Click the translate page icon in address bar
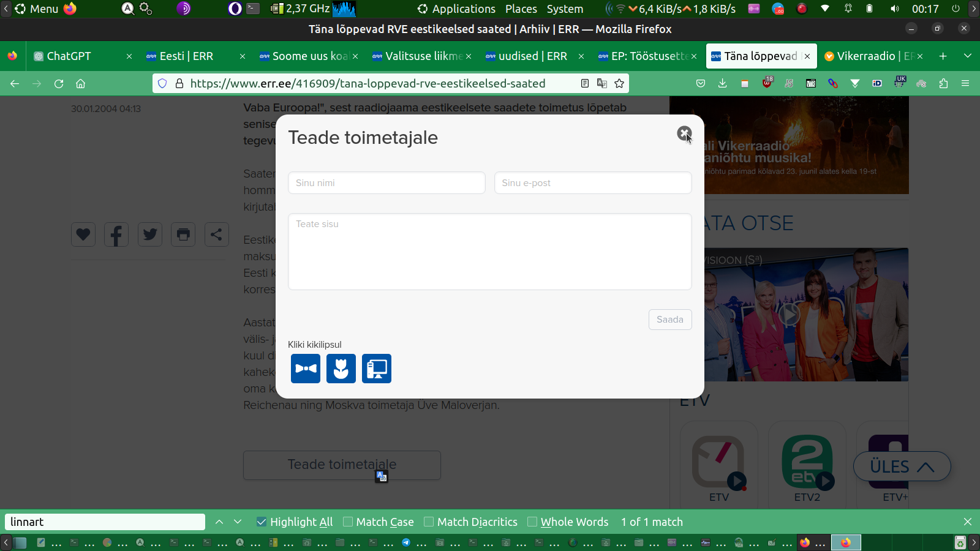The image size is (980, 551). [x=602, y=83]
